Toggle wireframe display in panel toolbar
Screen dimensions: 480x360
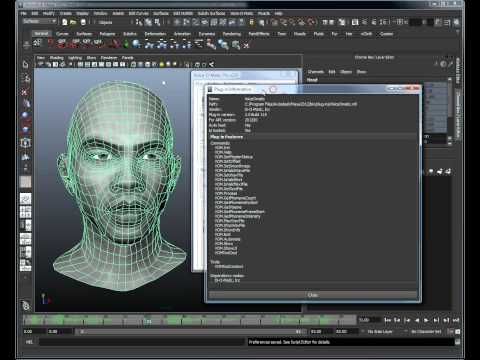(133, 64)
